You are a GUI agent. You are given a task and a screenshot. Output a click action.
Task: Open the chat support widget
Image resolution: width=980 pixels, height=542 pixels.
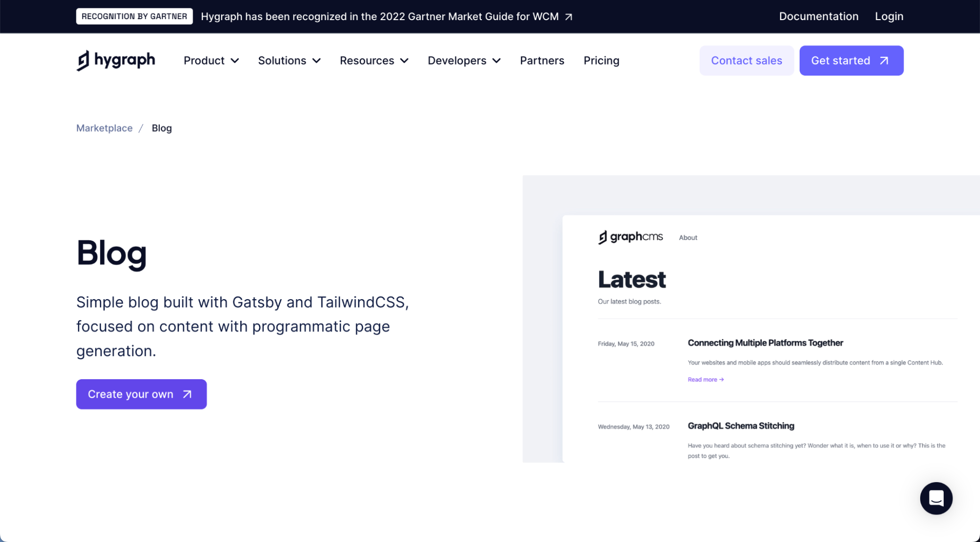point(935,498)
